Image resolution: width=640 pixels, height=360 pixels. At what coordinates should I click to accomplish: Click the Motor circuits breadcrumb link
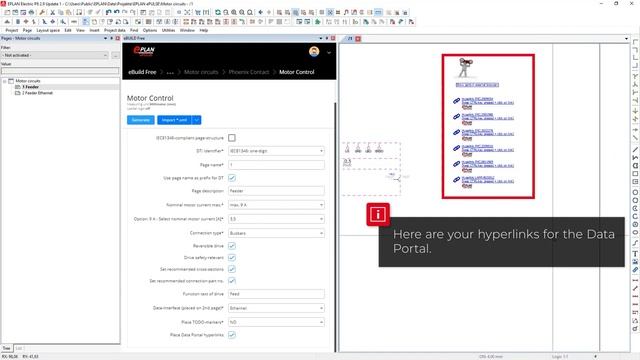(x=201, y=72)
